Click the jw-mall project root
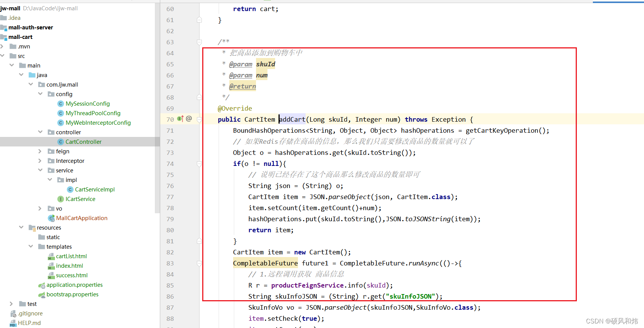The height and width of the screenshot is (328, 644). tap(10, 8)
